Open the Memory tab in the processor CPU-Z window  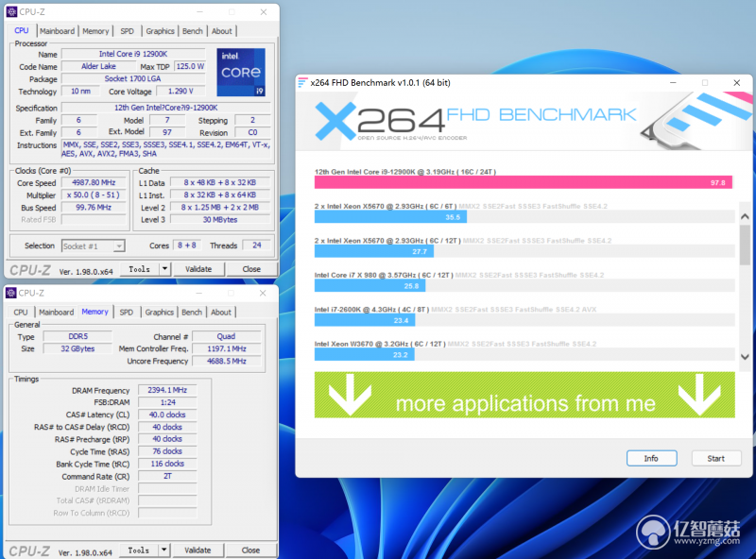pyautogui.click(x=95, y=31)
